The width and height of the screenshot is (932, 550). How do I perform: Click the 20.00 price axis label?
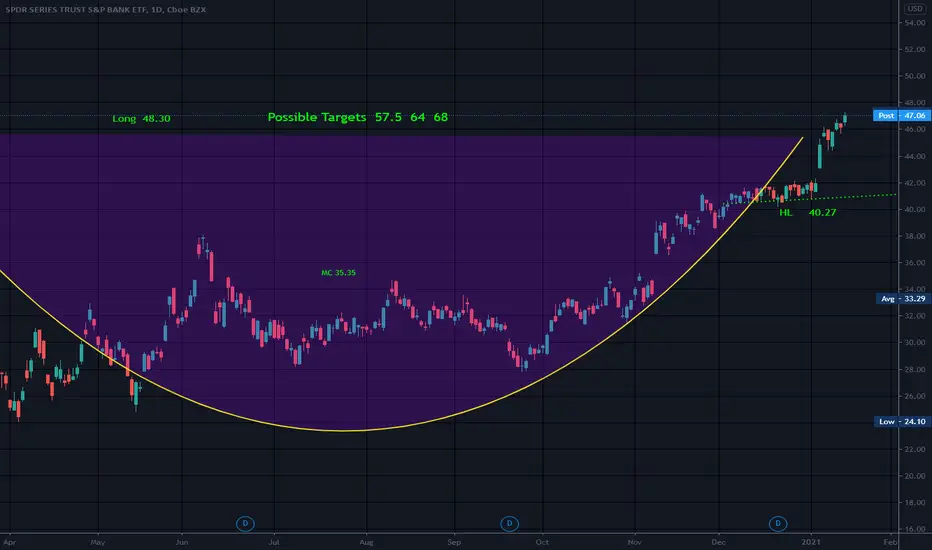[x=915, y=476]
